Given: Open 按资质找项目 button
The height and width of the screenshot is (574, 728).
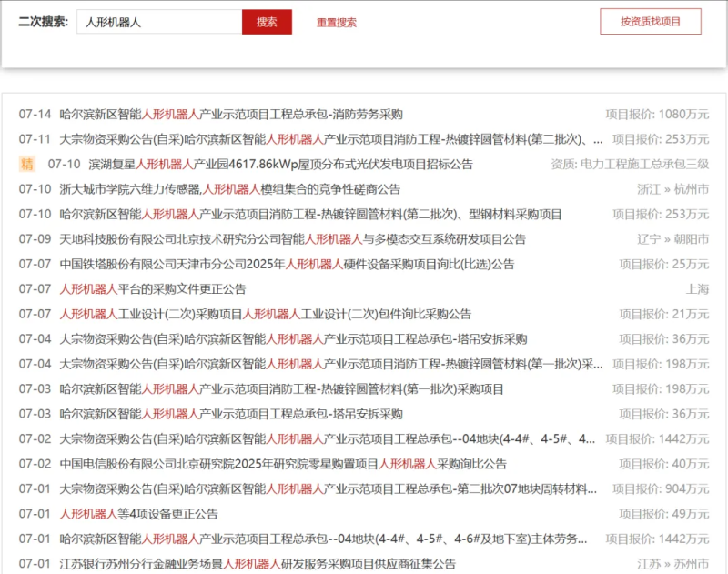Looking at the screenshot, I should coord(651,21).
